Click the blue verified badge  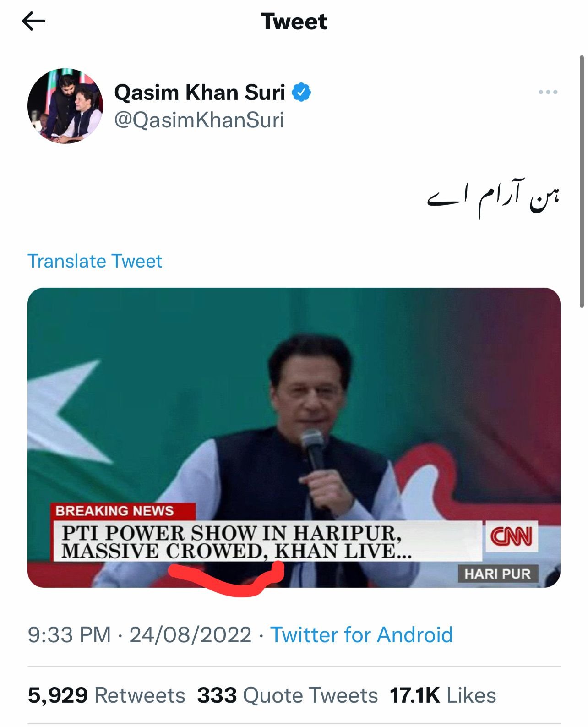coord(302,92)
